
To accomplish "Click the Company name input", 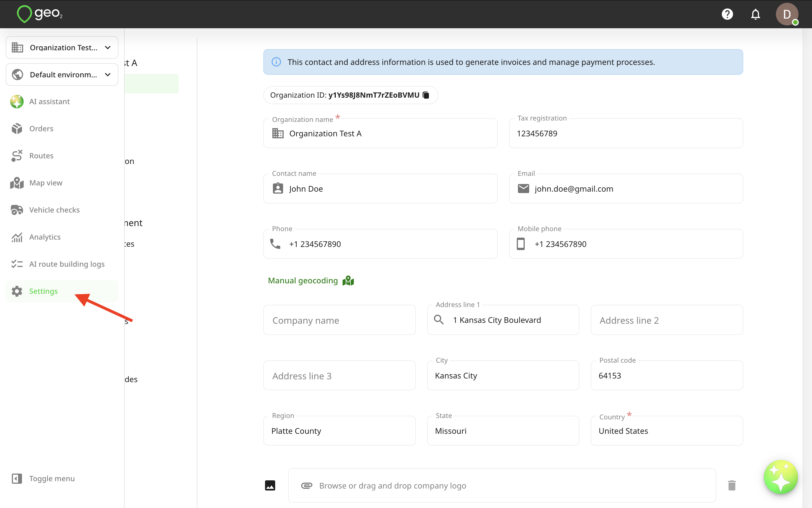I will click(x=339, y=320).
